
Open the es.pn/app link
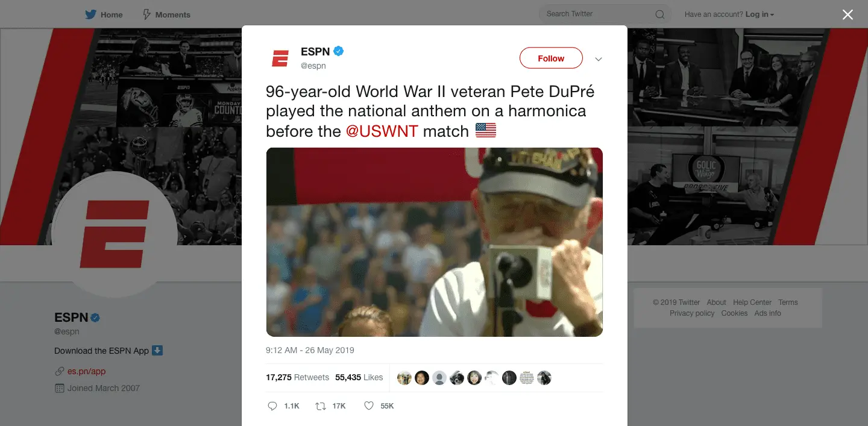pyautogui.click(x=86, y=371)
